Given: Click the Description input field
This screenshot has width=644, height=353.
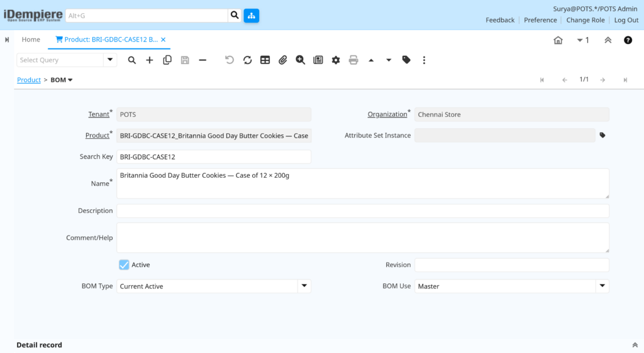Looking at the screenshot, I should click(x=363, y=211).
